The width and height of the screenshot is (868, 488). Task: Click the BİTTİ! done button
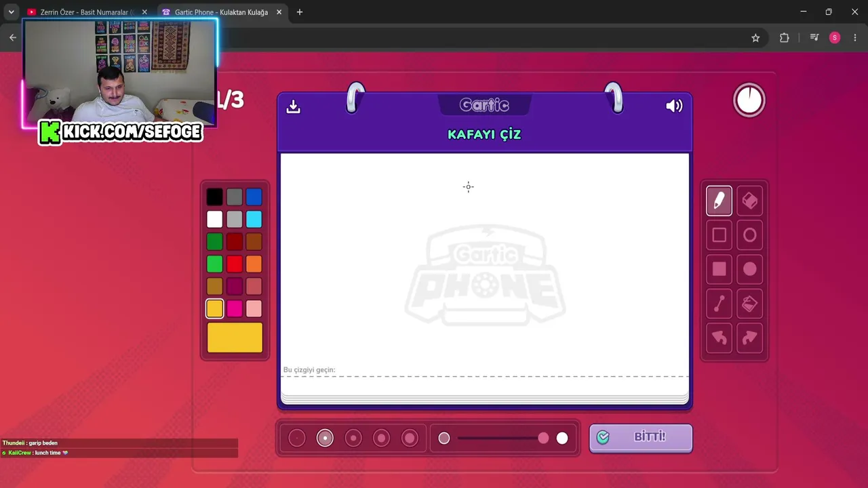tap(641, 437)
